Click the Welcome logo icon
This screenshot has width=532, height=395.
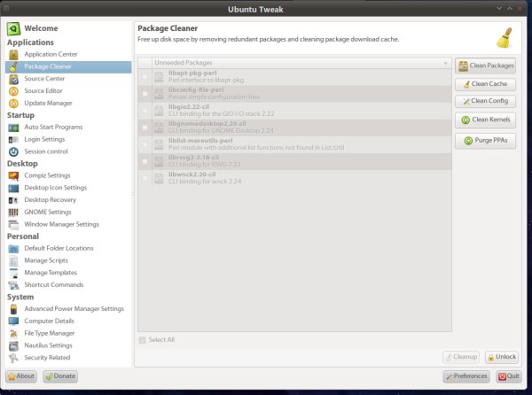(13, 29)
